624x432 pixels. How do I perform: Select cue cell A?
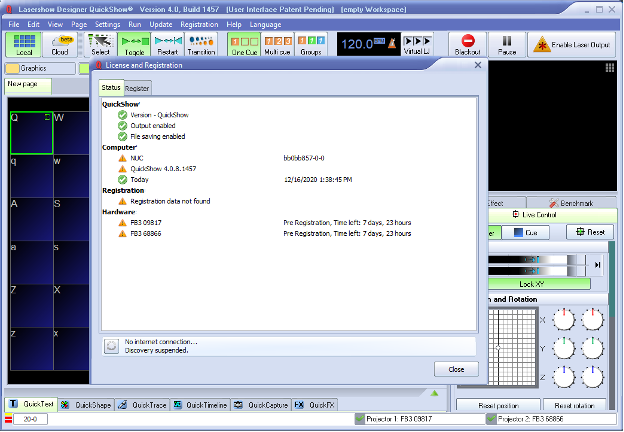[31, 219]
